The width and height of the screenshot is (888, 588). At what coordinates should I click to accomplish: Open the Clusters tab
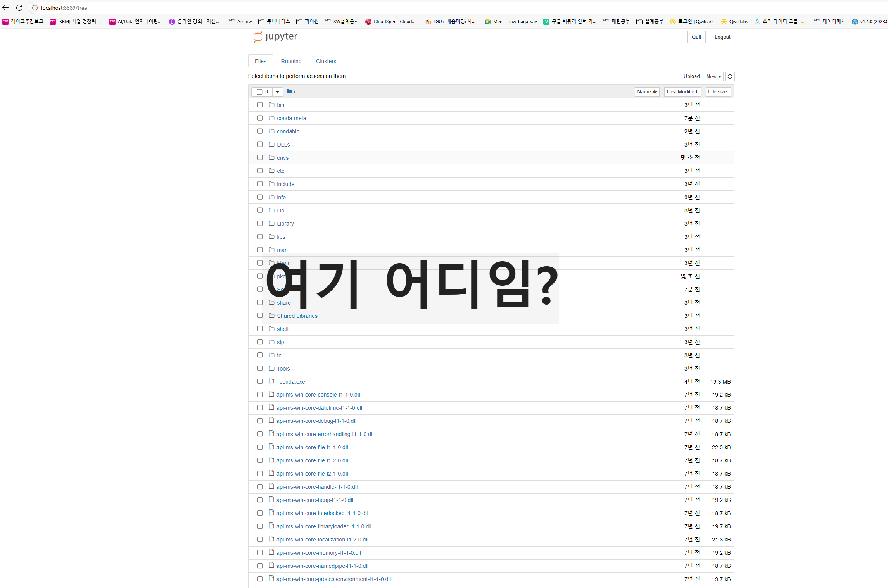tap(326, 61)
